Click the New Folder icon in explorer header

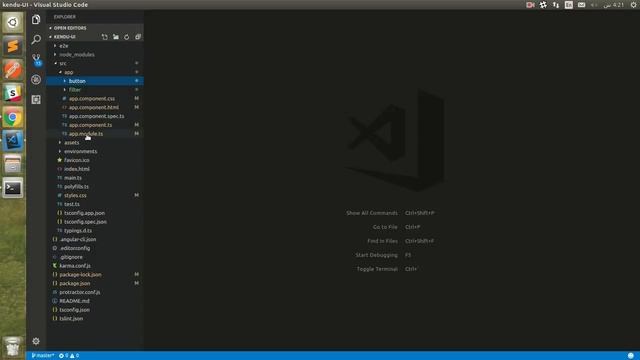116,37
